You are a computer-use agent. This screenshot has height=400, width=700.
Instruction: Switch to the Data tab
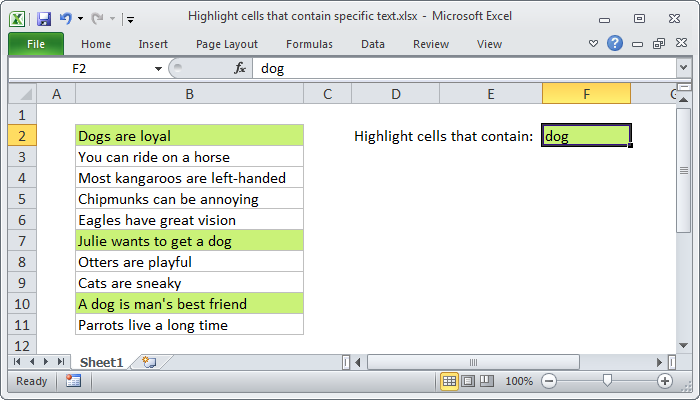pyautogui.click(x=373, y=44)
